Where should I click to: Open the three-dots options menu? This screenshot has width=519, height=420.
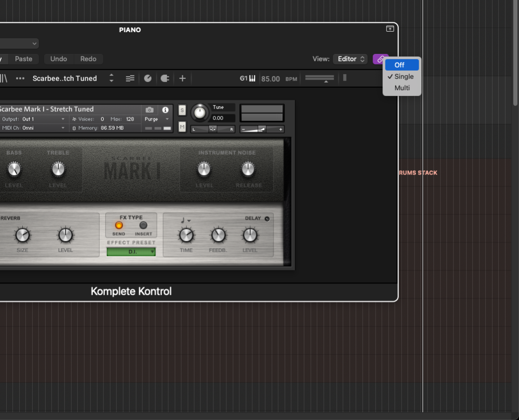click(x=20, y=78)
